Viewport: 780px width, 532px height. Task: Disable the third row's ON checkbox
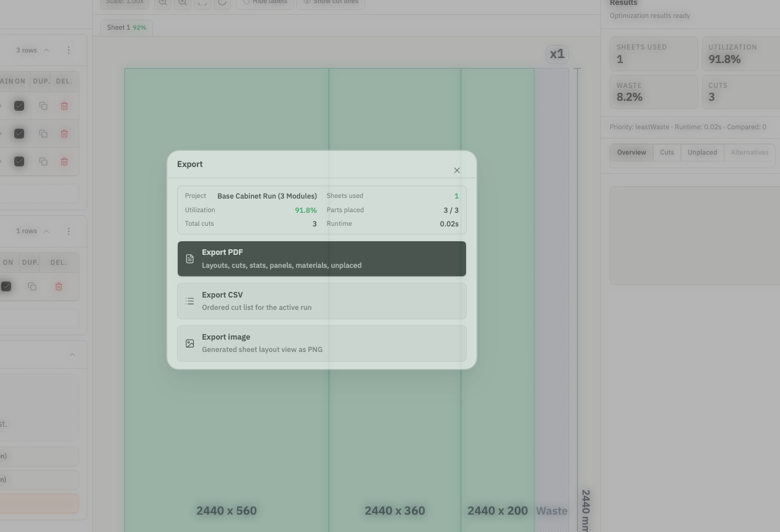pyautogui.click(x=19, y=161)
